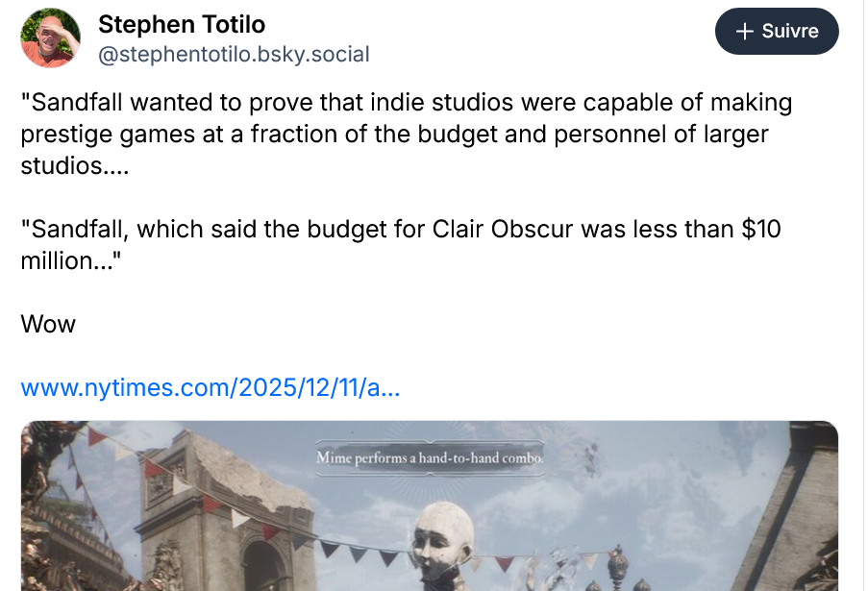Click the "Mime performs a hand-to-hand combo" caption
The width and height of the screenshot is (868, 591).
(431, 458)
